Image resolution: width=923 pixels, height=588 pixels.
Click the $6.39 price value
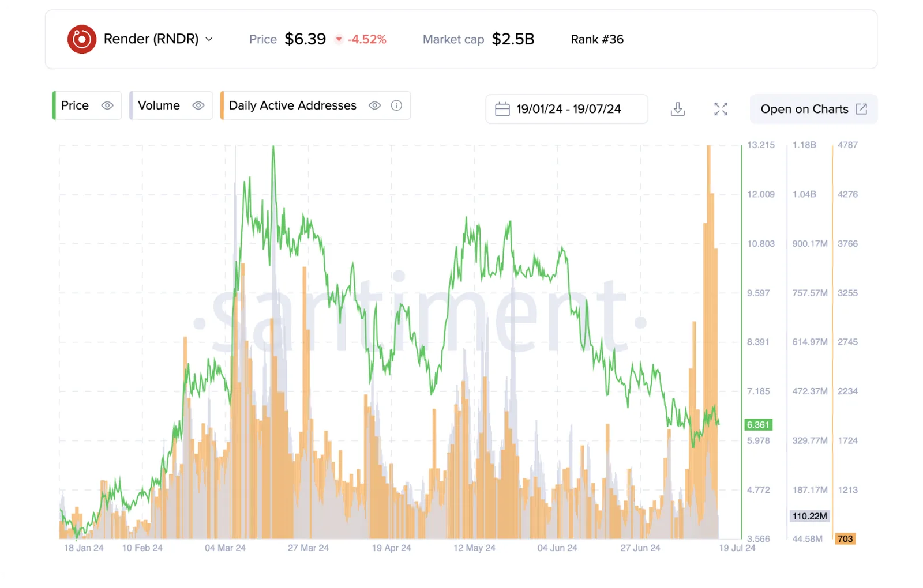pyautogui.click(x=305, y=39)
